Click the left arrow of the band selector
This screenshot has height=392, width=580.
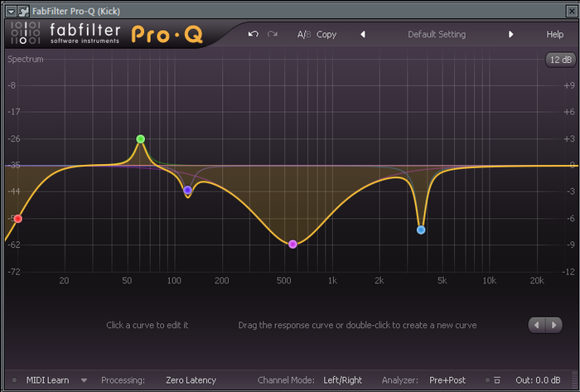tap(536, 326)
